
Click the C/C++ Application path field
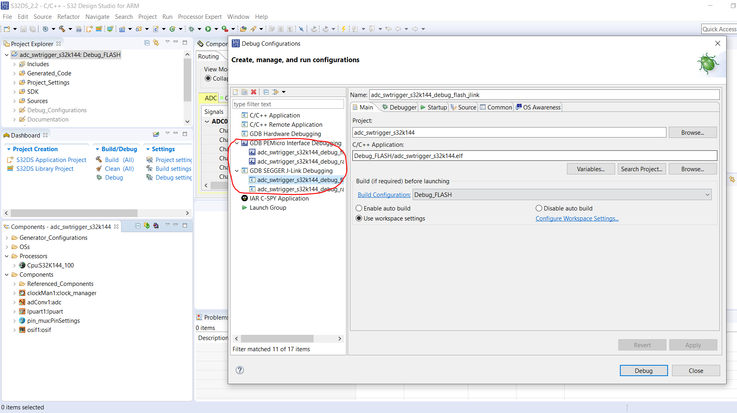point(534,156)
